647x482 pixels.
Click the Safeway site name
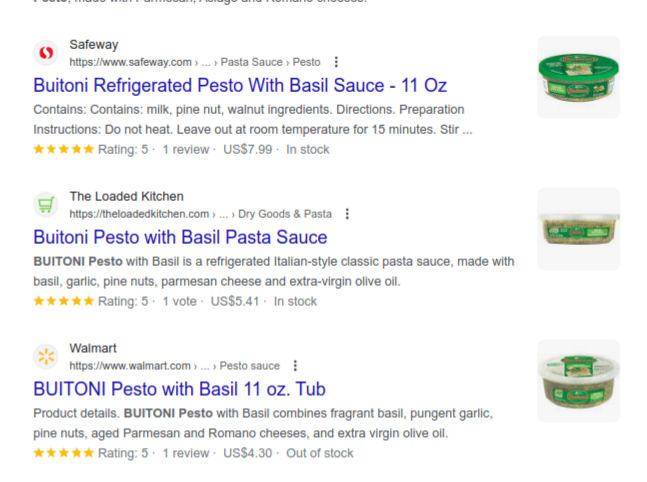pos(93,45)
